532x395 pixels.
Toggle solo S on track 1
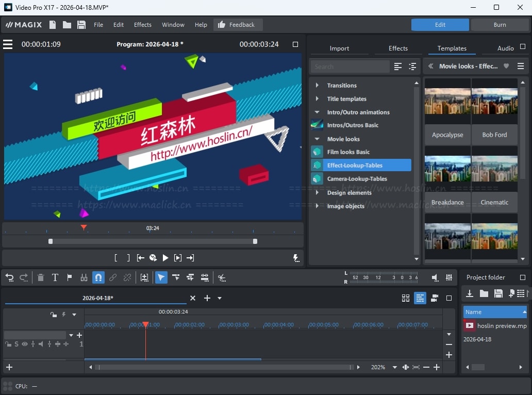pos(16,344)
